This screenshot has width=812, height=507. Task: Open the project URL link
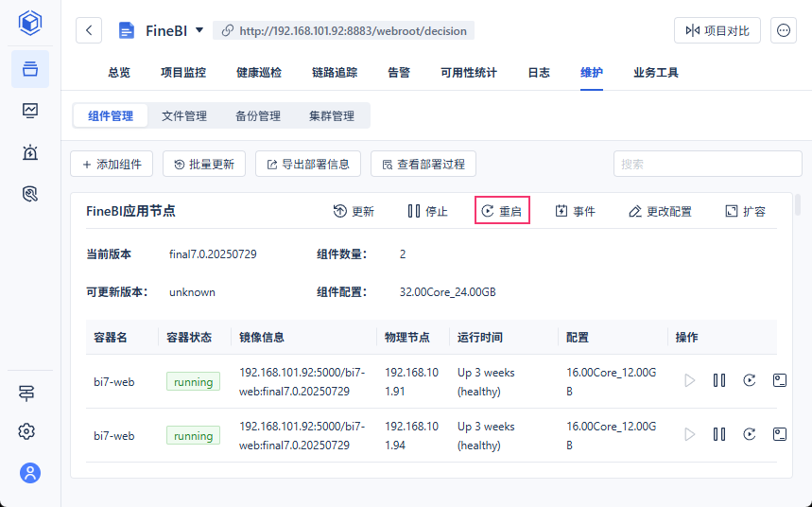344,30
